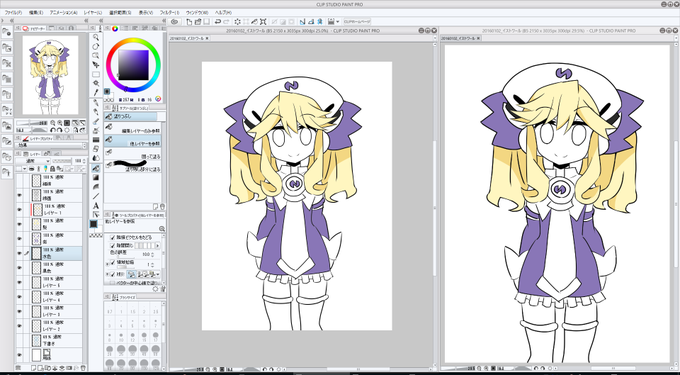Select the Gradient tool
Image resolution: width=680 pixels, height=375 pixels.
click(95, 177)
